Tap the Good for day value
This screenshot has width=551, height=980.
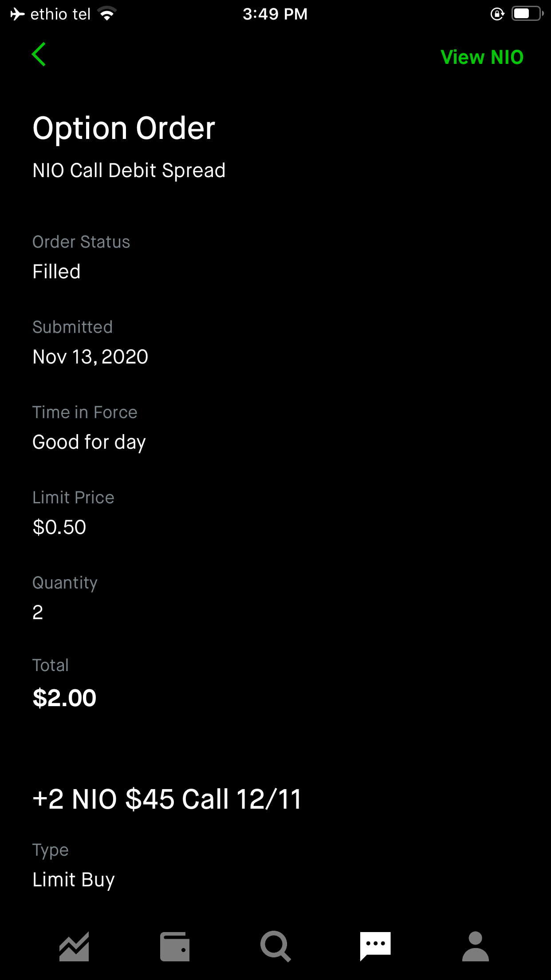[89, 442]
